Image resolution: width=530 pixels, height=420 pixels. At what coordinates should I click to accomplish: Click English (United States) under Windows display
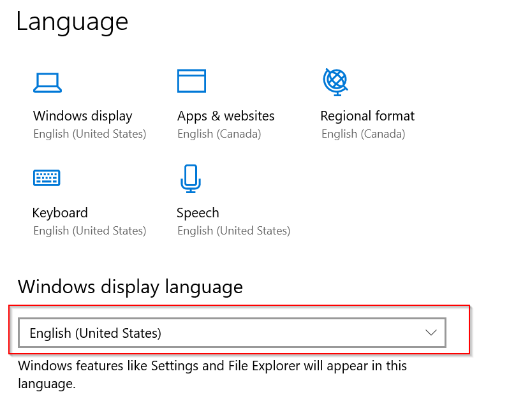tap(89, 134)
